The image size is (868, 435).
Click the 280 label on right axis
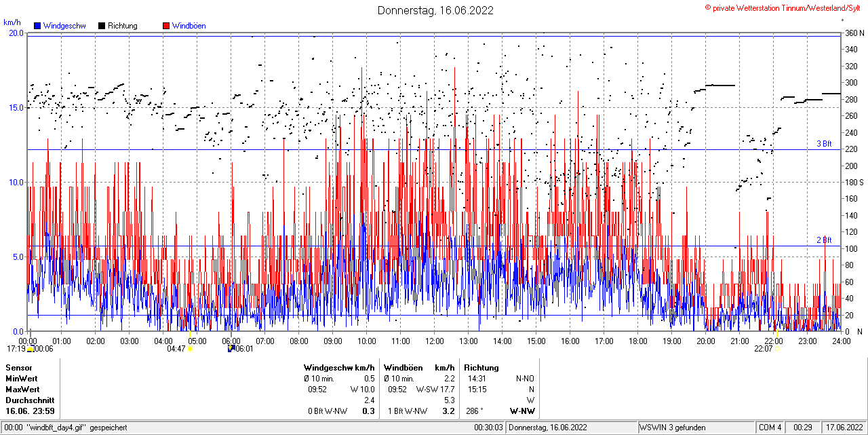pyautogui.click(x=851, y=99)
